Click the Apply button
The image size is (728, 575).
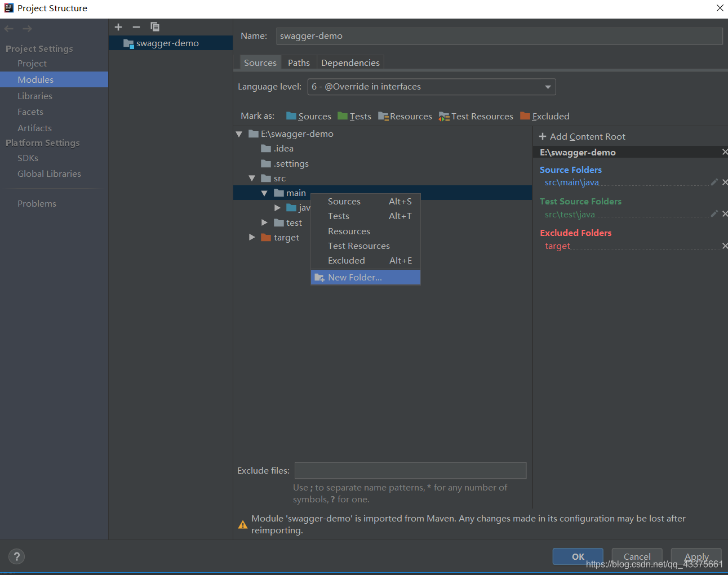click(x=696, y=556)
